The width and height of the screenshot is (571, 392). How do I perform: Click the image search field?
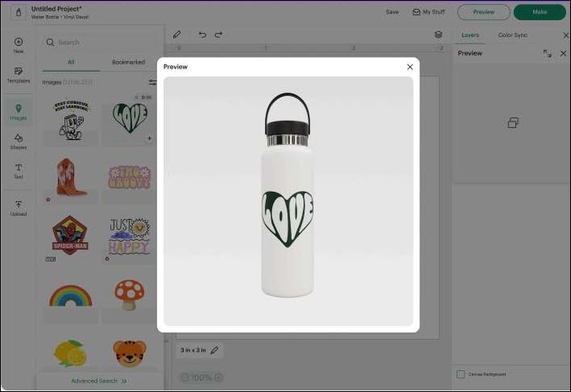pos(97,42)
